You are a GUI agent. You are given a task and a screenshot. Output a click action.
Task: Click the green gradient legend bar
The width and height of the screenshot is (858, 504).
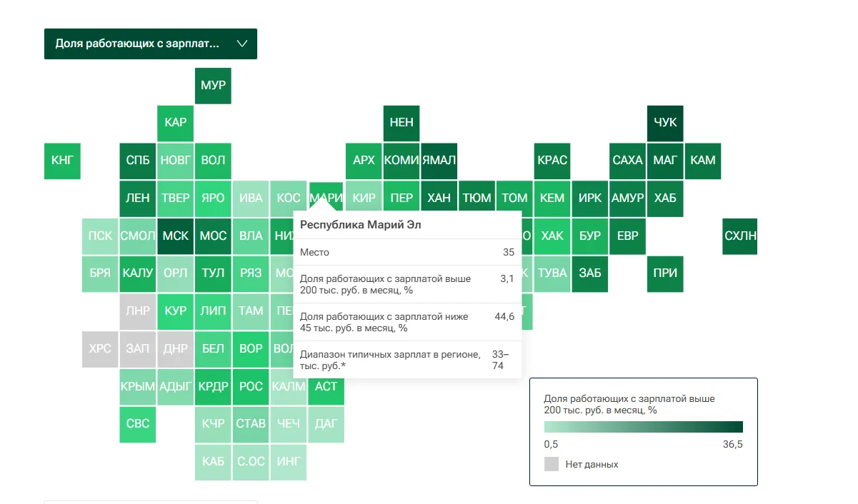(643, 427)
